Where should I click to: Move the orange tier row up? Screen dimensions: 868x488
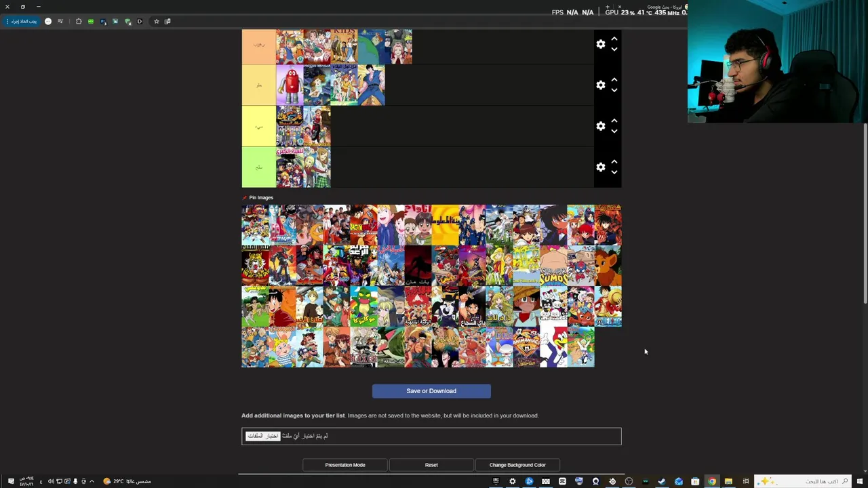(614, 39)
